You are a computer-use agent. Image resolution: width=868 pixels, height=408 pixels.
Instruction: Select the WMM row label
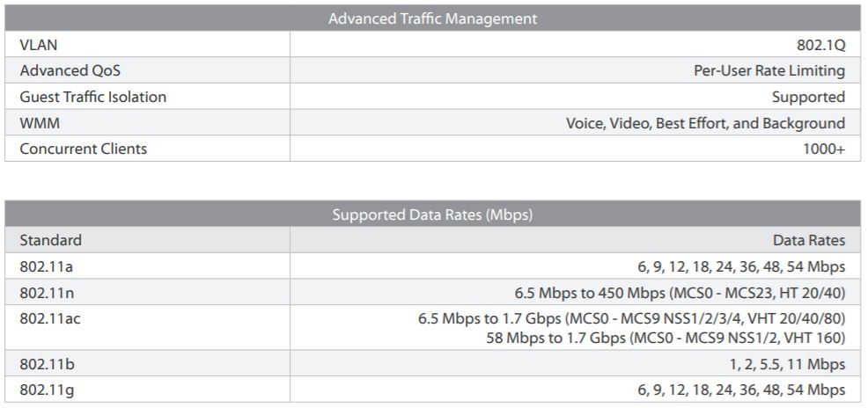pyautogui.click(x=40, y=123)
